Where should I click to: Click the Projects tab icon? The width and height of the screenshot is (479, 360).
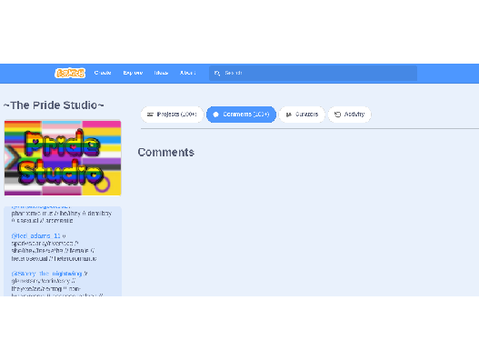(150, 114)
